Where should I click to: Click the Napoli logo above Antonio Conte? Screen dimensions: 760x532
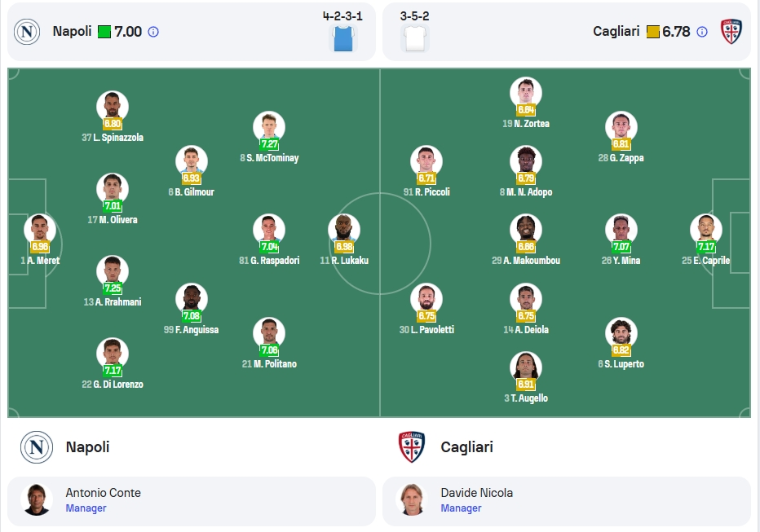[37, 446]
